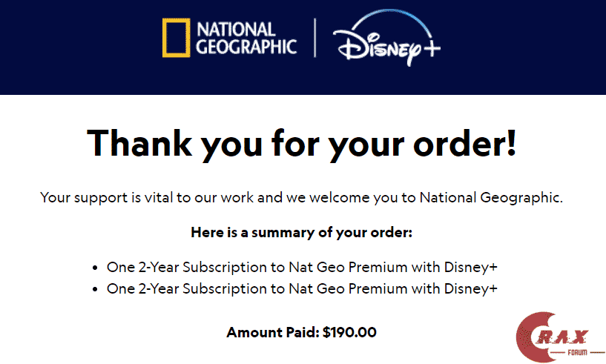
Task: Click the plus sign of Disney+ logo
Action: coord(429,48)
